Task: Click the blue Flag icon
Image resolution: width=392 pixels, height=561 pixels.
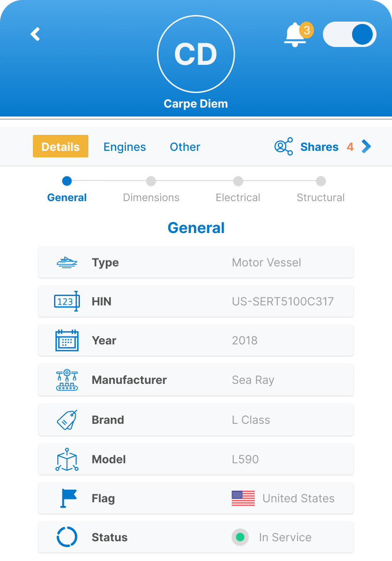Action: tap(68, 498)
